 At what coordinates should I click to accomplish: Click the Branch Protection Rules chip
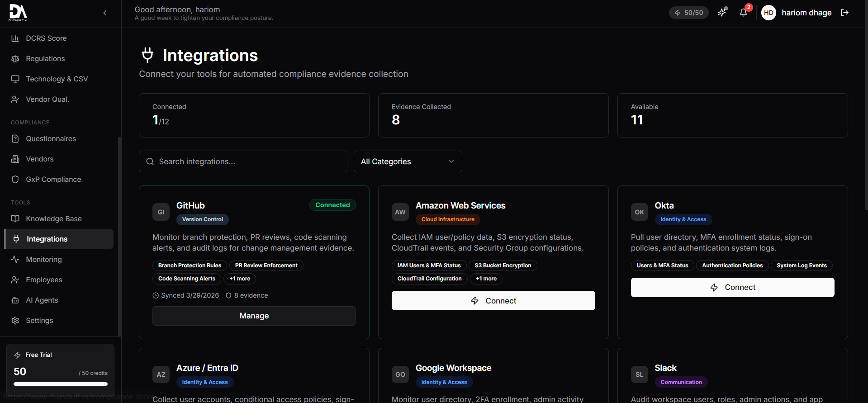click(190, 266)
